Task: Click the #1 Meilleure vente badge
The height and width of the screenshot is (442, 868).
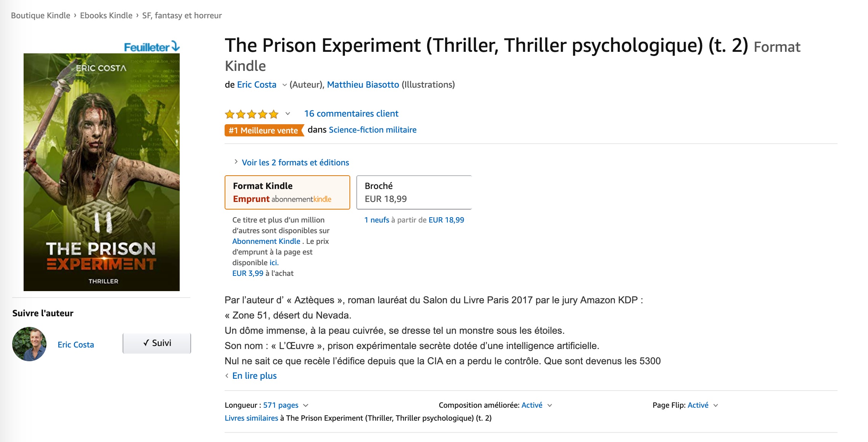Action: [x=263, y=130]
